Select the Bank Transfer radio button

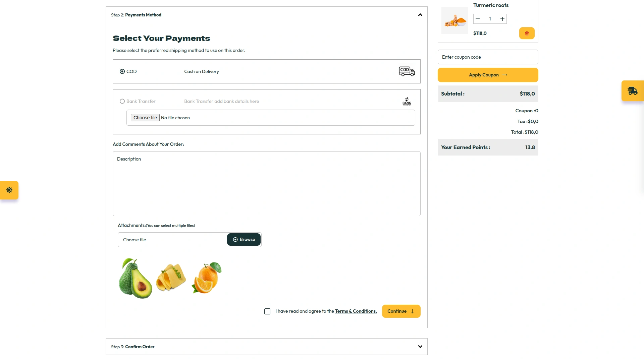pyautogui.click(x=122, y=101)
